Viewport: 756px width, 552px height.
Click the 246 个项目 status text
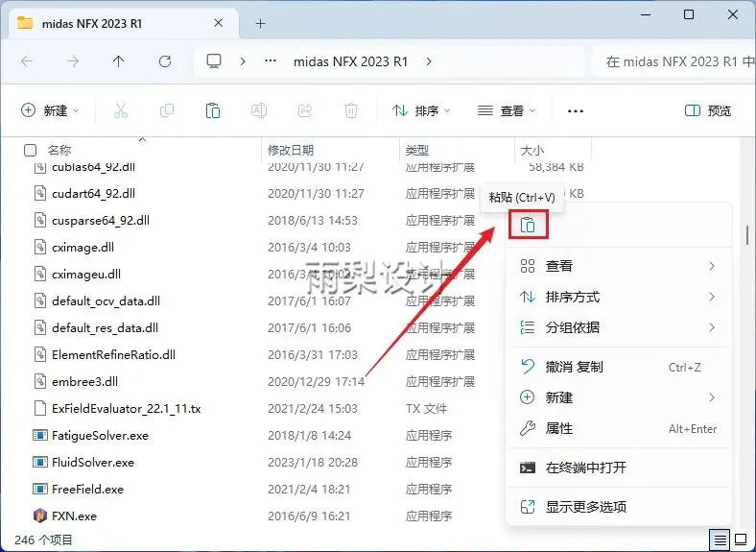(43, 540)
